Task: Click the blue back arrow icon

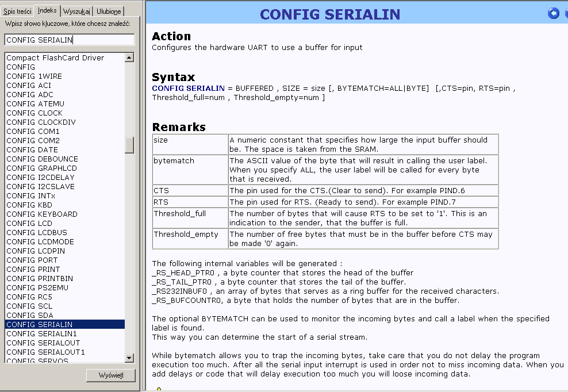Action: coord(554,13)
